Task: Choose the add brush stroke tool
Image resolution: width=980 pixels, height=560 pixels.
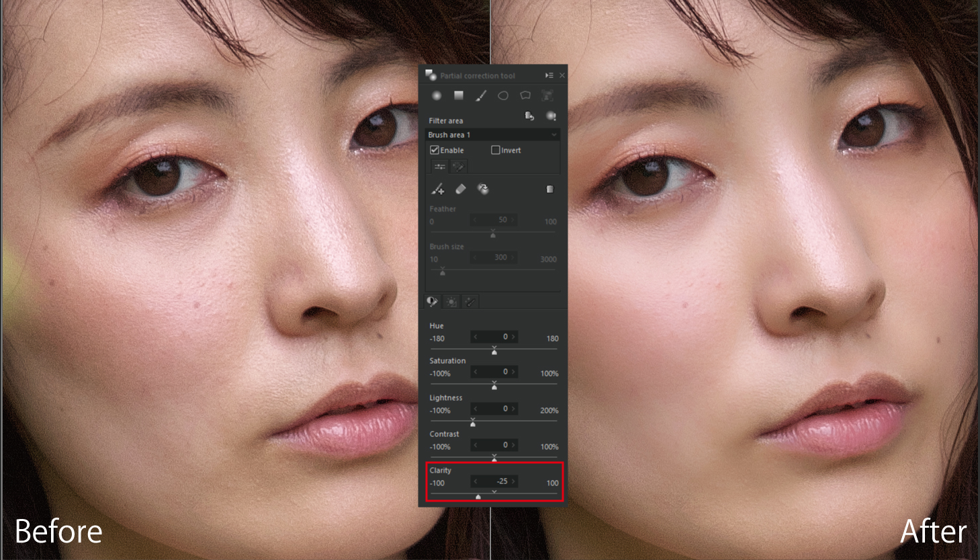Action: pyautogui.click(x=438, y=189)
